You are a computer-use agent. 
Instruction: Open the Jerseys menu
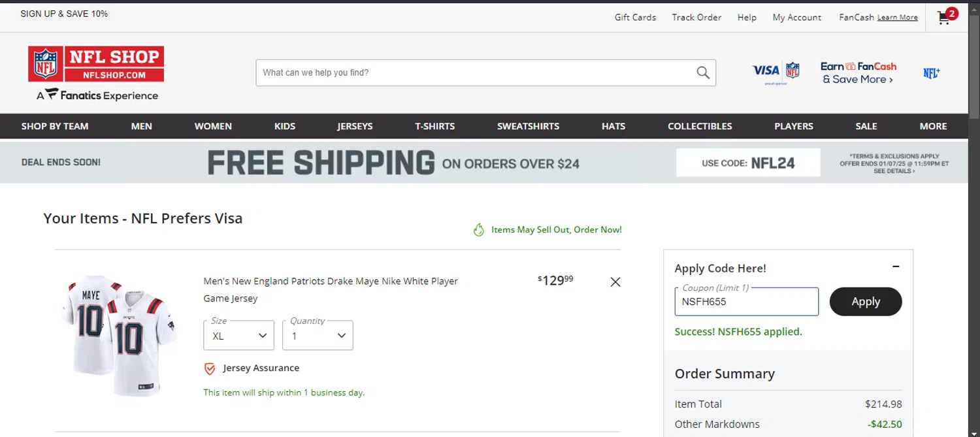coord(355,126)
